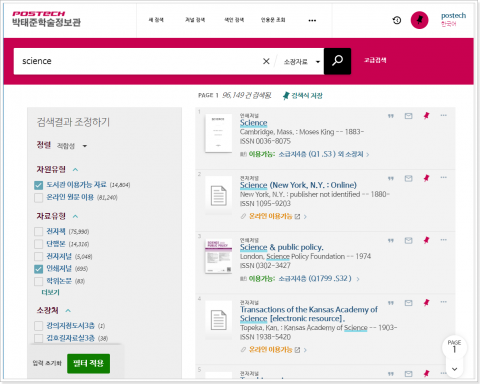Email the Science (New York, N.Y. : Online) record

pos(408,178)
